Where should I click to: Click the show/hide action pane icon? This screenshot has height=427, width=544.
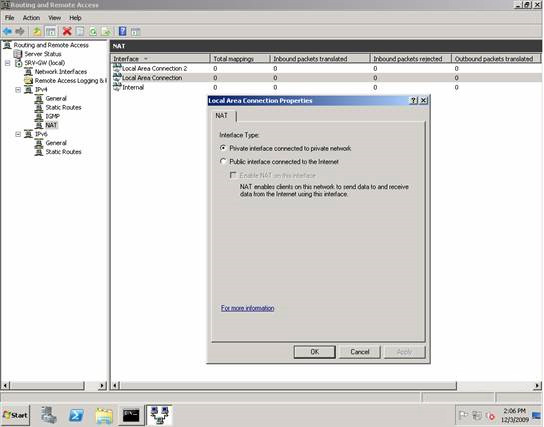pyautogui.click(x=136, y=32)
